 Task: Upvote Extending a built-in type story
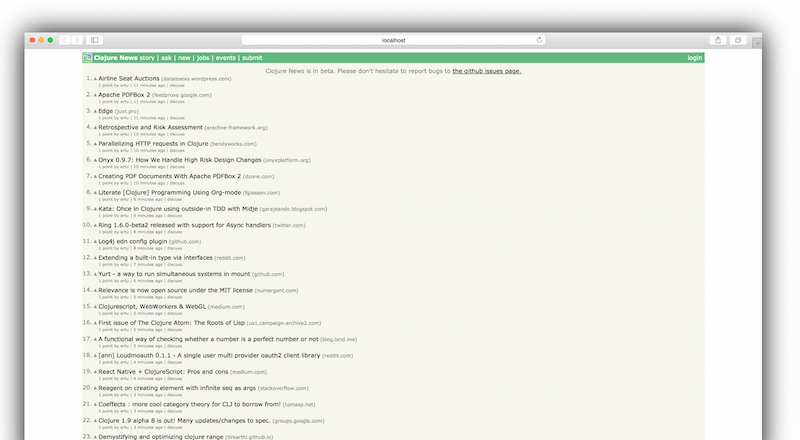click(x=95, y=259)
